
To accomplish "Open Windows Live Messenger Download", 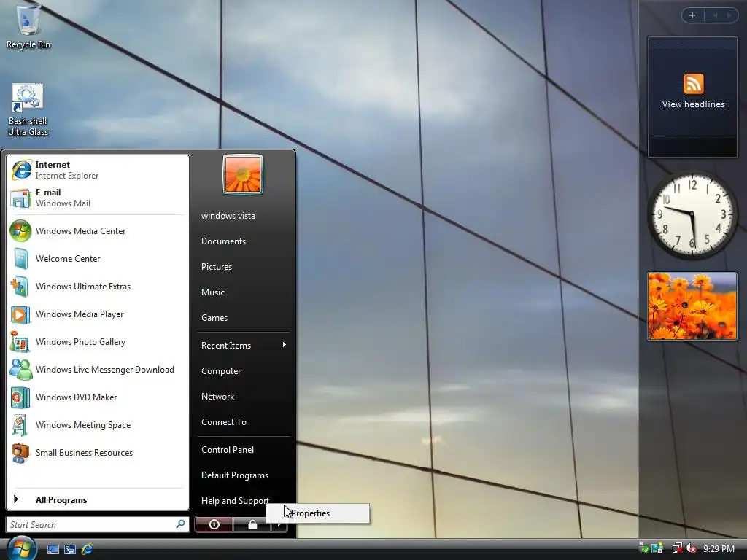I will point(97,370).
